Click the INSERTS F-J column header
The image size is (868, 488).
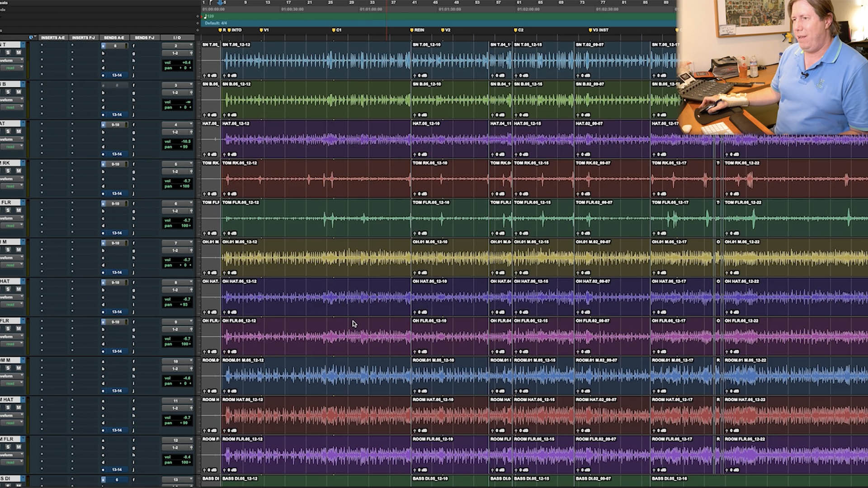(83, 38)
